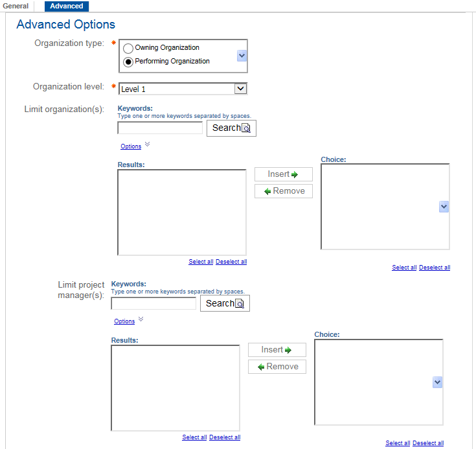
Task: Insert selected project manager into Choice
Action: click(277, 350)
